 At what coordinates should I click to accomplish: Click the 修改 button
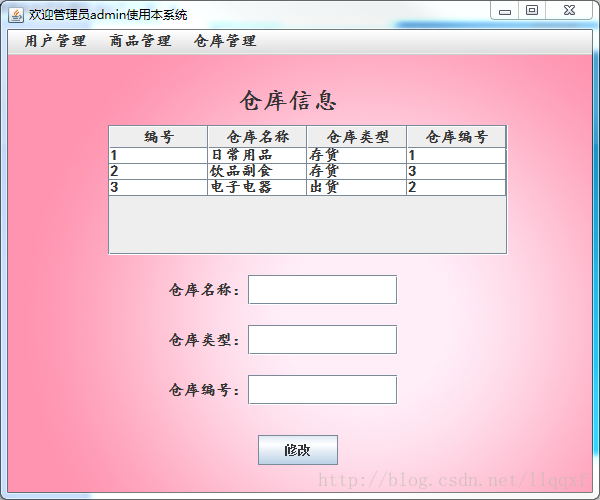point(298,450)
